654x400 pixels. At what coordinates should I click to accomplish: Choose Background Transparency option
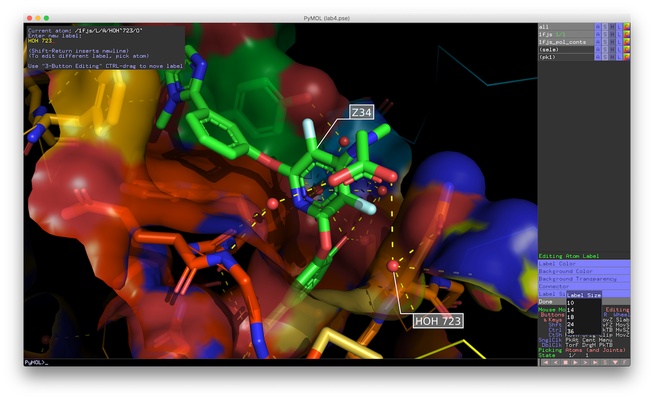[584, 279]
